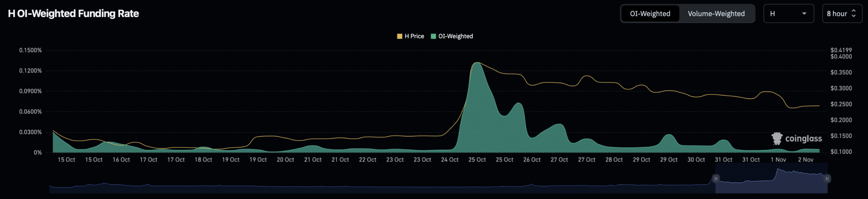Switch to OI-Weighted funding rate tab
The image size is (868, 199).
(x=650, y=14)
